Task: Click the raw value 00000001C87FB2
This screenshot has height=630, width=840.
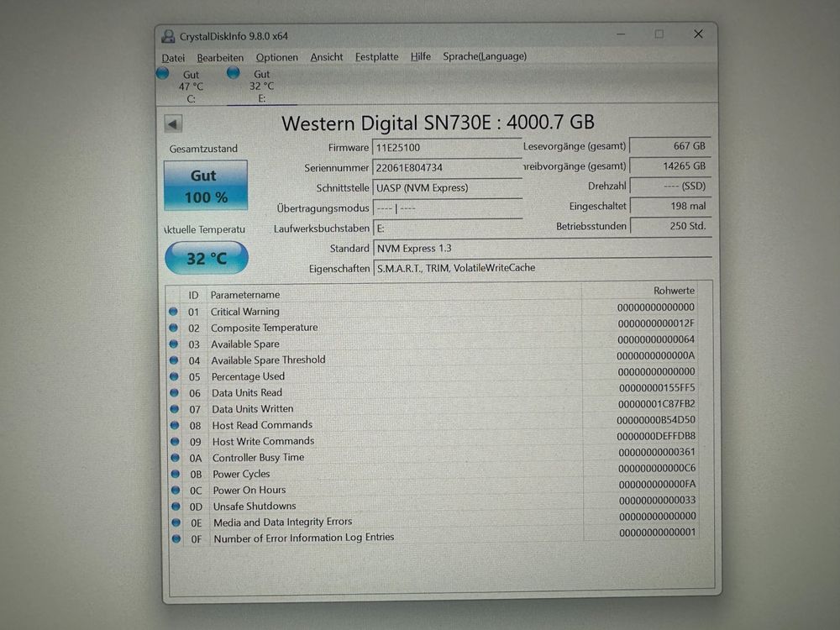Action: click(x=656, y=404)
